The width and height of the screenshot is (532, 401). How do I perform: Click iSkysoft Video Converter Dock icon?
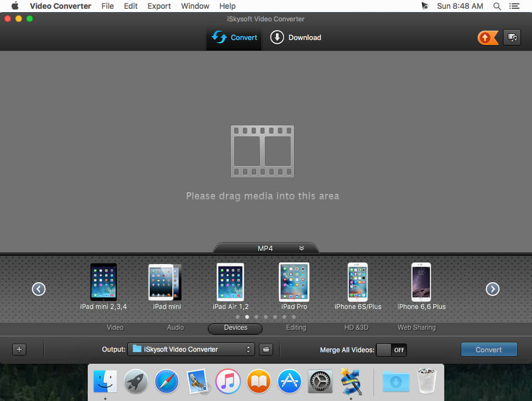click(352, 382)
